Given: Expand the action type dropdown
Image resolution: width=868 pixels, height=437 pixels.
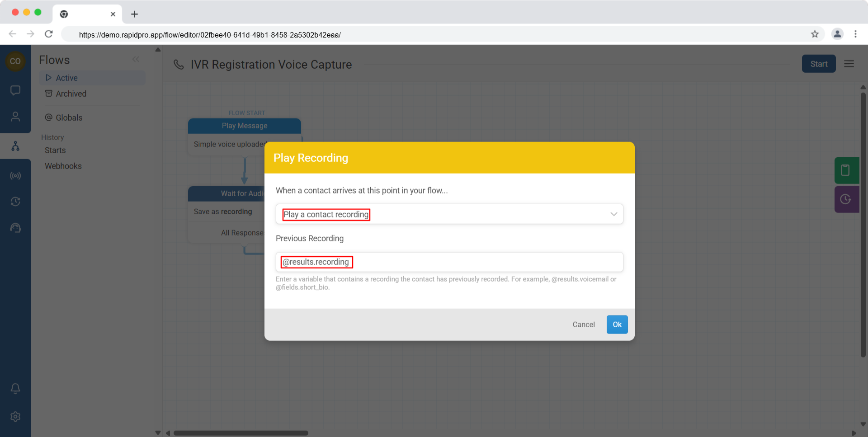Looking at the screenshot, I should pos(613,214).
